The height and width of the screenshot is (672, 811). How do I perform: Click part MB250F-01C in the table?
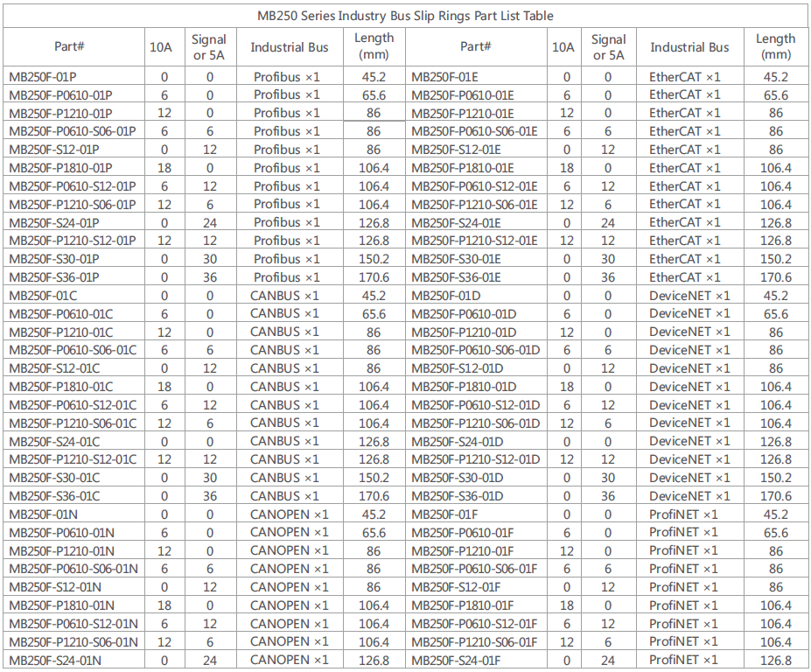[42, 296]
